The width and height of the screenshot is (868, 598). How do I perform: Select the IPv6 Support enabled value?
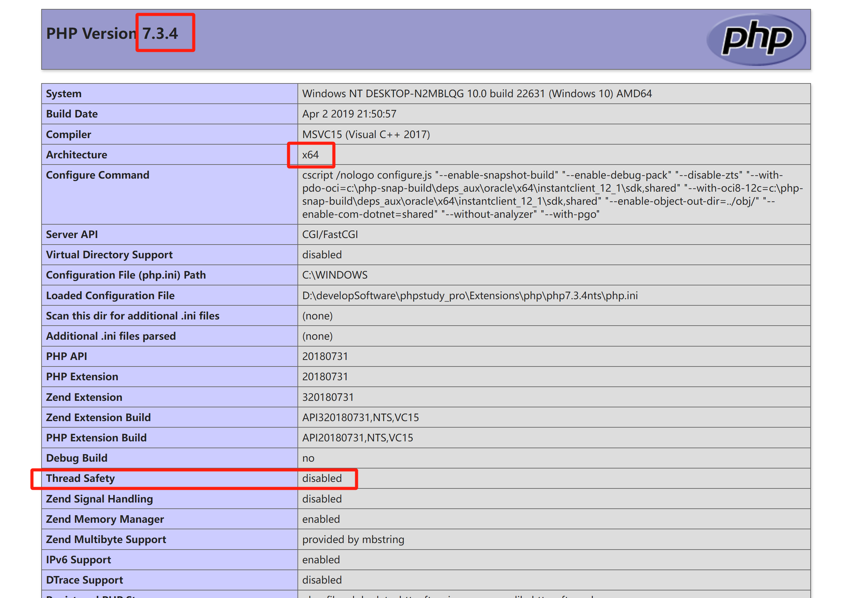[320, 560]
